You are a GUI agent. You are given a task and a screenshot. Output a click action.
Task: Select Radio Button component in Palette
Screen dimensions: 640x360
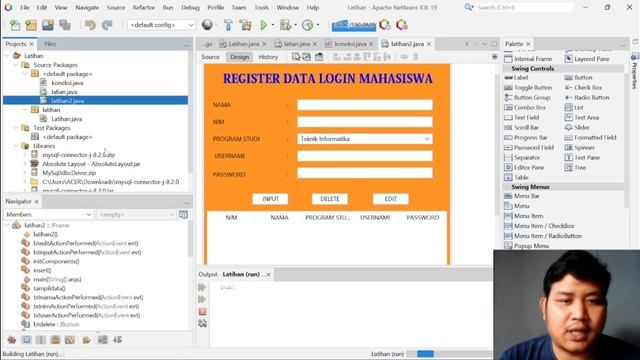pyautogui.click(x=587, y=98)
